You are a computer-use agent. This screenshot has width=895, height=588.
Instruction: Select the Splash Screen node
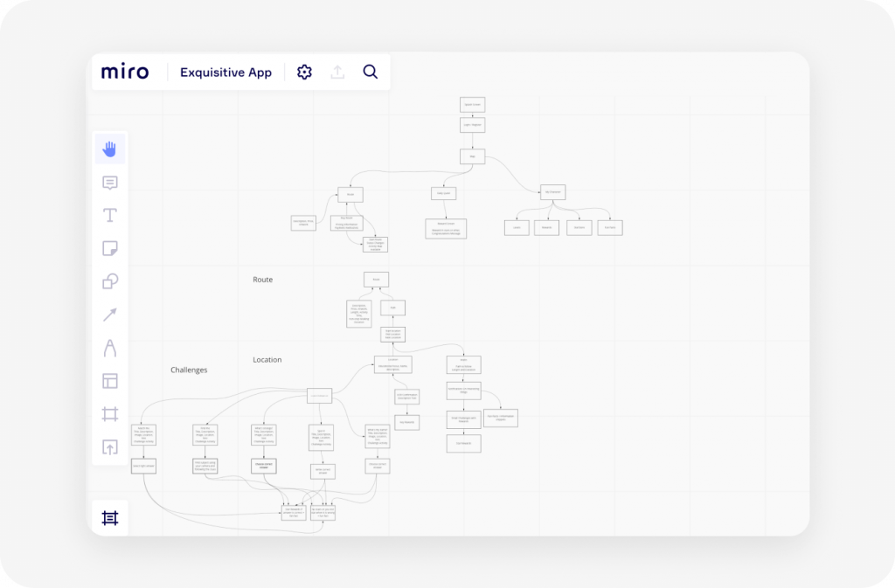[472, 104]
